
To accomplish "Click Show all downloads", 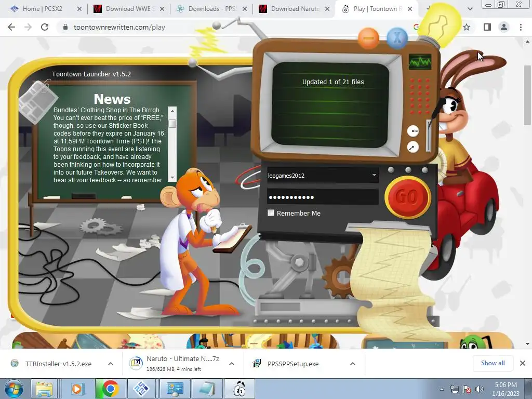I will point(493,363).
